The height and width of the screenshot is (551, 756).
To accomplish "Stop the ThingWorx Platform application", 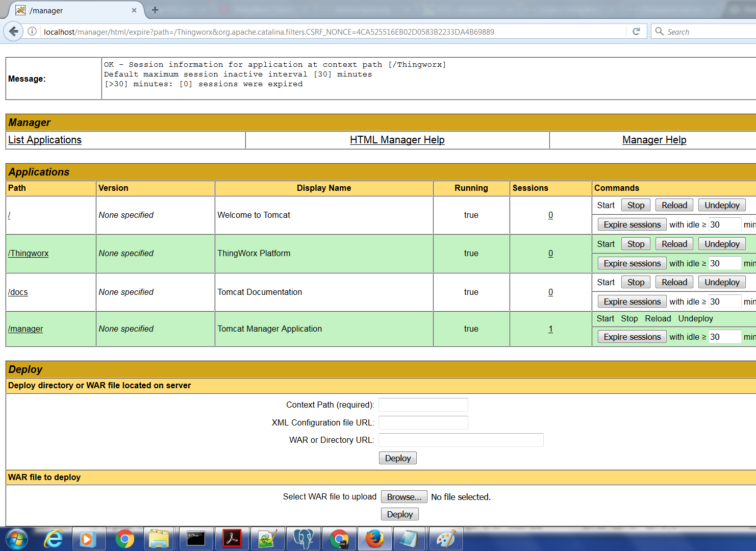I will [x=636, y=244].
